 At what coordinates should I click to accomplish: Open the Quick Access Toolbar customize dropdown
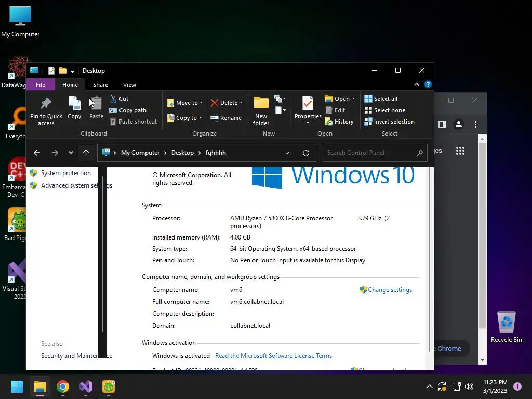pyautogui.click(x=72, y=71)
